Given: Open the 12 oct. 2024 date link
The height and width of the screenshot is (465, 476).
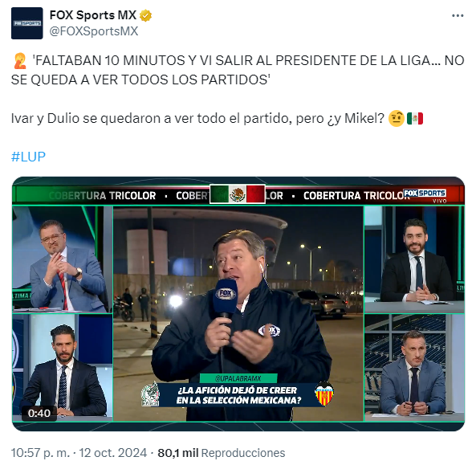Looking at the screenshot, I should click(113, 453).
